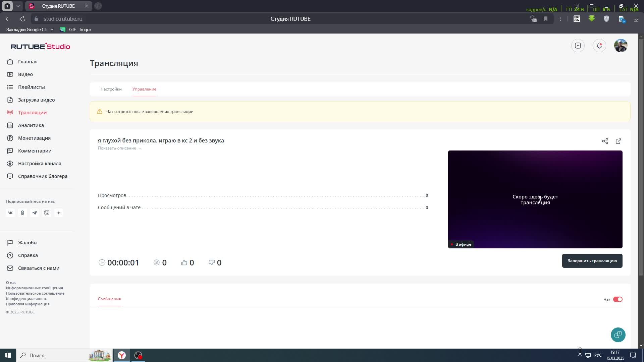Select the Сообщения chat tab
The image size is (644, 362).
coord(109,299)
